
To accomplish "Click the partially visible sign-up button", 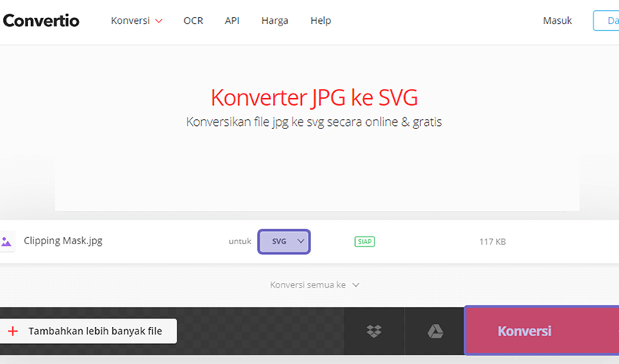I will pyautogui.click(x=606, y=21).
